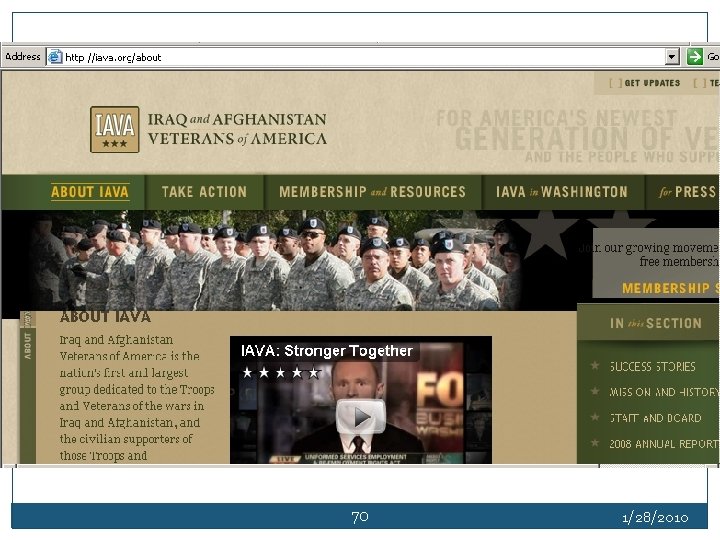Open the TAKE ACTION tab
The height and width of the screenshot is (540, 720).
(x=204, y=192)
